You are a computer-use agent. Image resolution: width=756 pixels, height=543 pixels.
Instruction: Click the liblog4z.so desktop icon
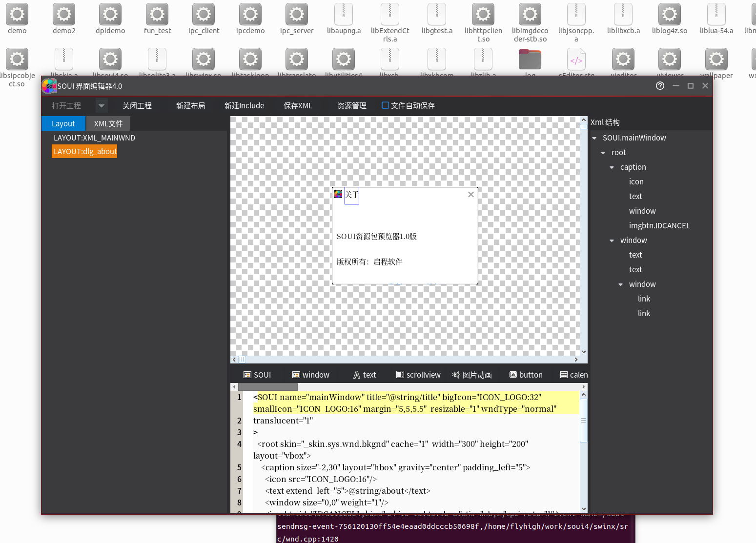[x=670, y=14]
